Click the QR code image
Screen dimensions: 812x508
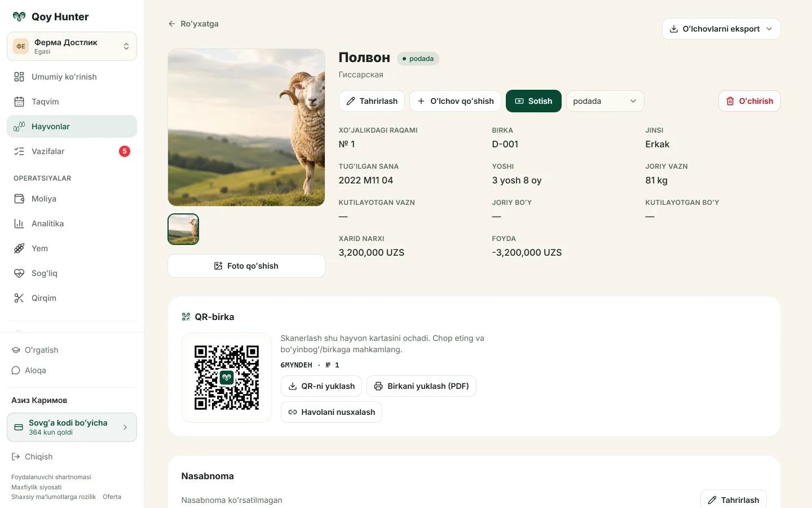click(x=227, y=378)
